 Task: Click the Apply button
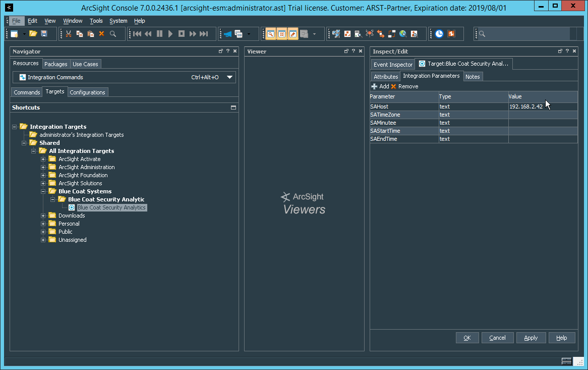coord(531,338)
